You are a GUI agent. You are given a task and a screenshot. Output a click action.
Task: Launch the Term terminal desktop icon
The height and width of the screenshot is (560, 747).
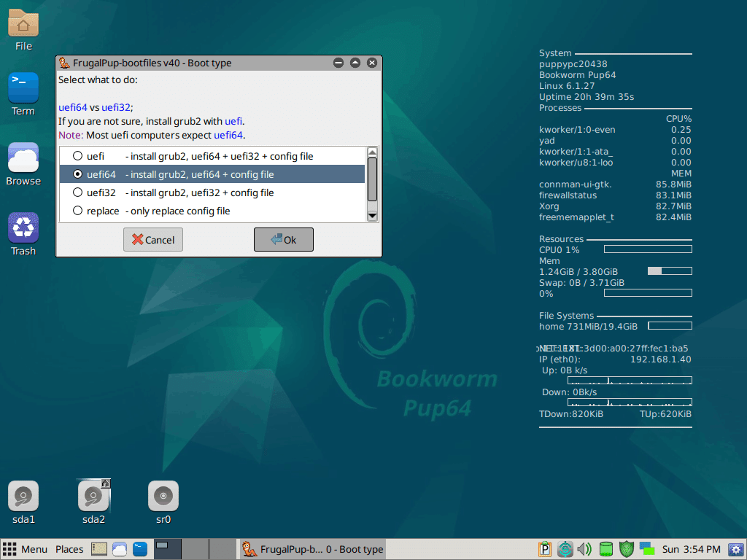[x=23, y=94]
